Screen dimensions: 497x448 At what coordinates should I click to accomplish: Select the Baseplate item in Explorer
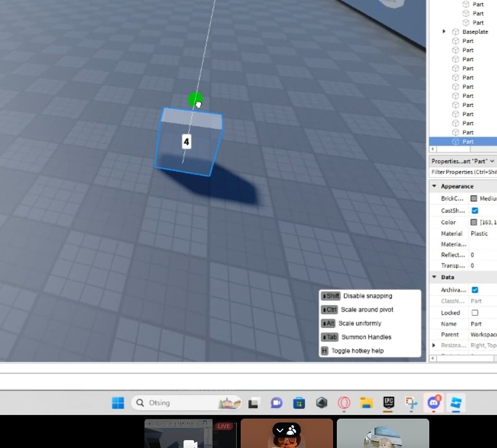click(475, 32)
